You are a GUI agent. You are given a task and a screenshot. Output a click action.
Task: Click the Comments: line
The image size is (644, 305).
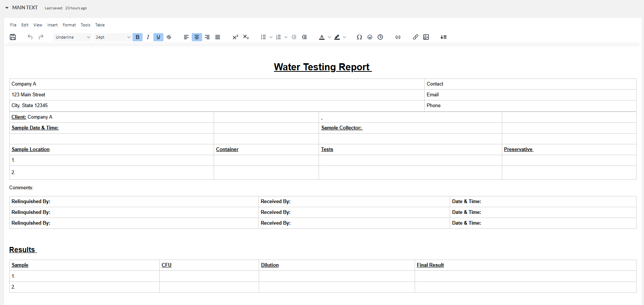pos(21,188)
